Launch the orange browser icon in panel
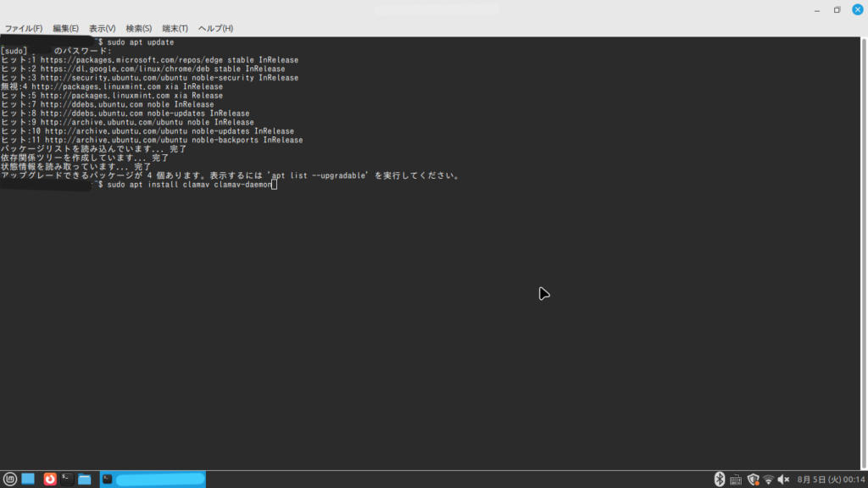 coord(50,479)
